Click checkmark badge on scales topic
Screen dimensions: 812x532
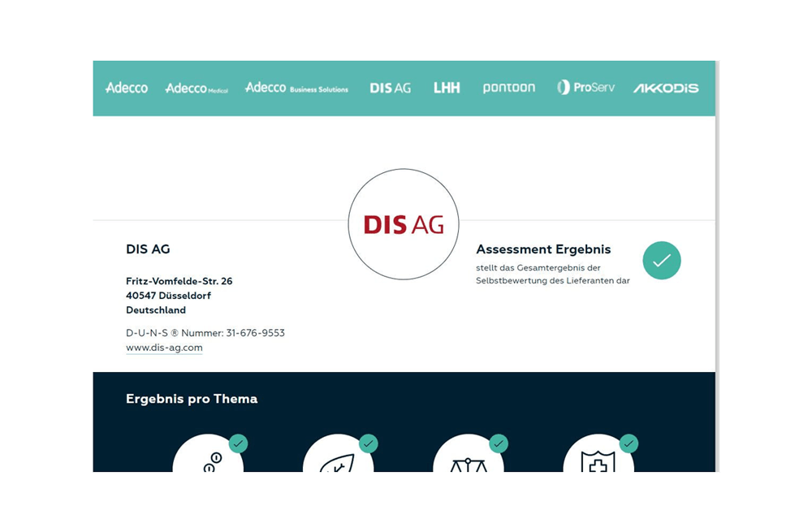click(499, 443)
